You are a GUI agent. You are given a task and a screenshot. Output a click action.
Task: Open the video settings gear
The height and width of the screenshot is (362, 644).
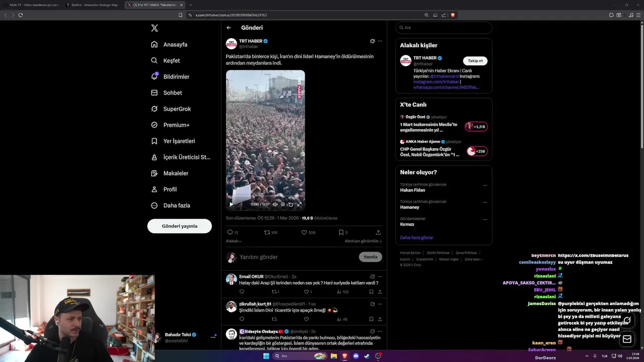283,204
